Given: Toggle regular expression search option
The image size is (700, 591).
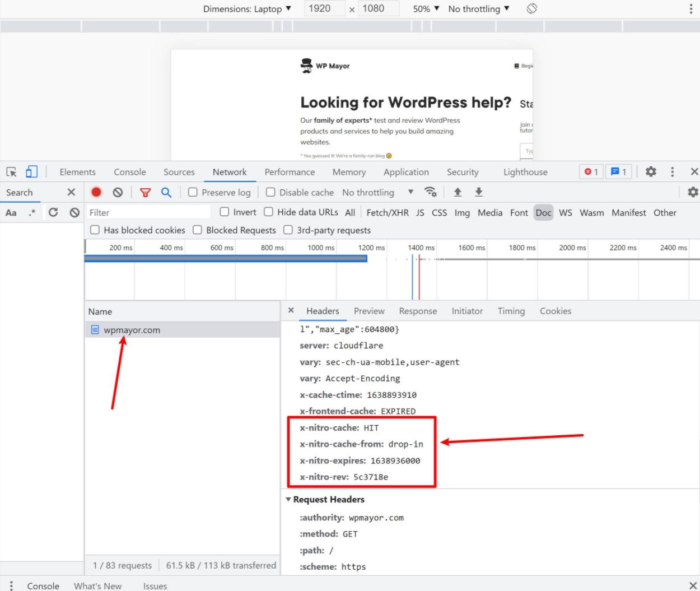Looking at the screenshot, I should tap(32, 213).
